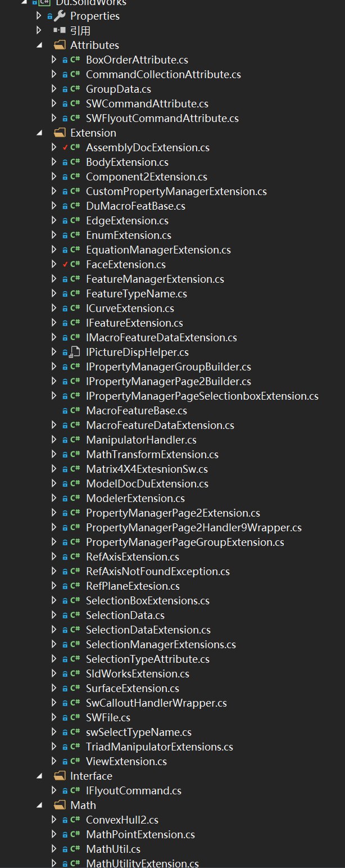Expand the ManipulatorHandler.cs node
345x868 pixels.
click(x=54, y=440)
